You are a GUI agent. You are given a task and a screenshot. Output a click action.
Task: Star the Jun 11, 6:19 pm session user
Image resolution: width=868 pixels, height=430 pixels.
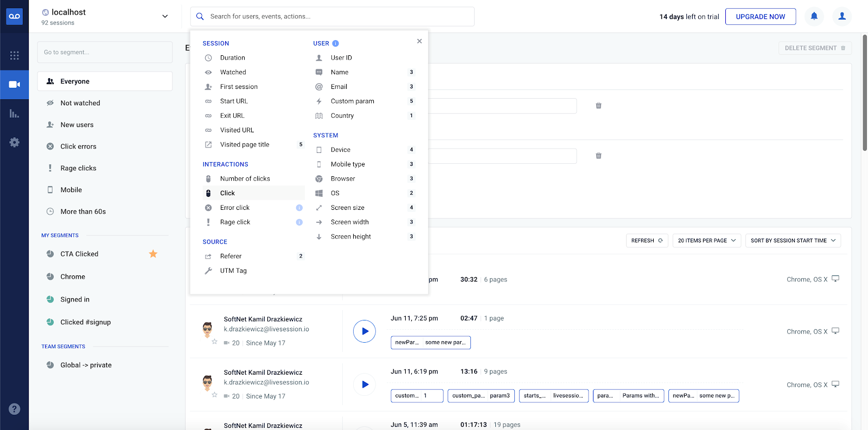pos(214,395)
